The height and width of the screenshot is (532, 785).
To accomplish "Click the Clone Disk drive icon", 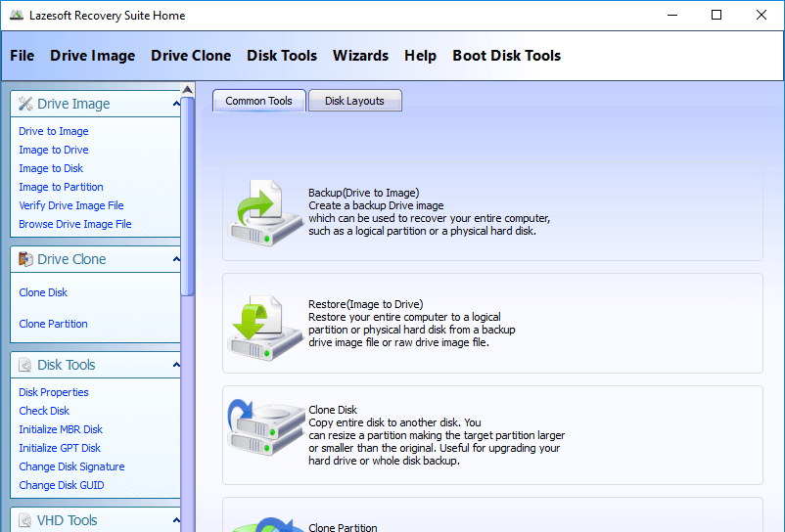I will [261, 435].
